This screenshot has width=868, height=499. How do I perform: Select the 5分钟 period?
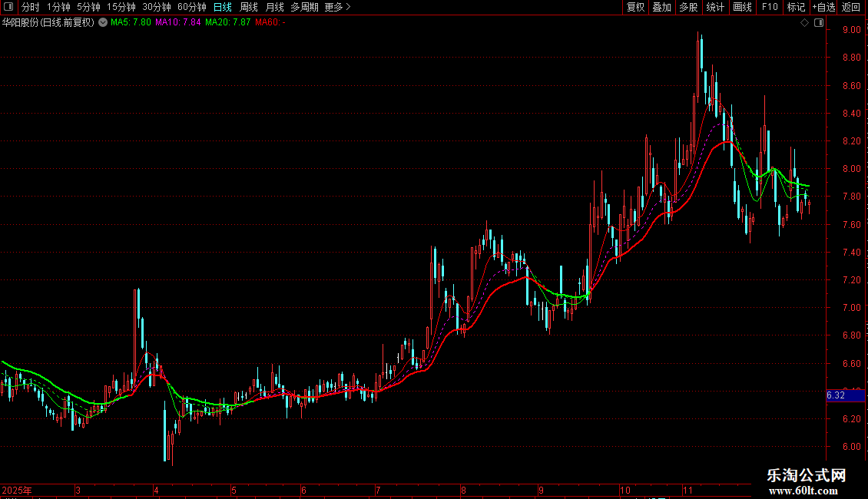(88, 7)
